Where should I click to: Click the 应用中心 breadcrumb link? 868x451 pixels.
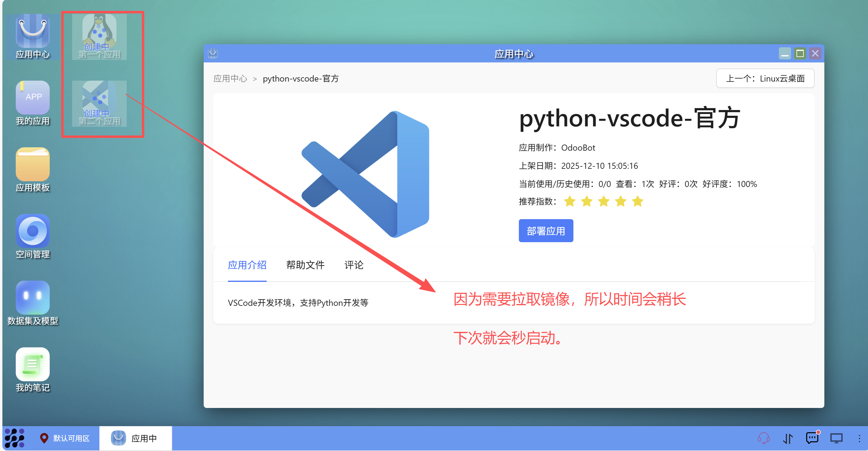point(230,79)
